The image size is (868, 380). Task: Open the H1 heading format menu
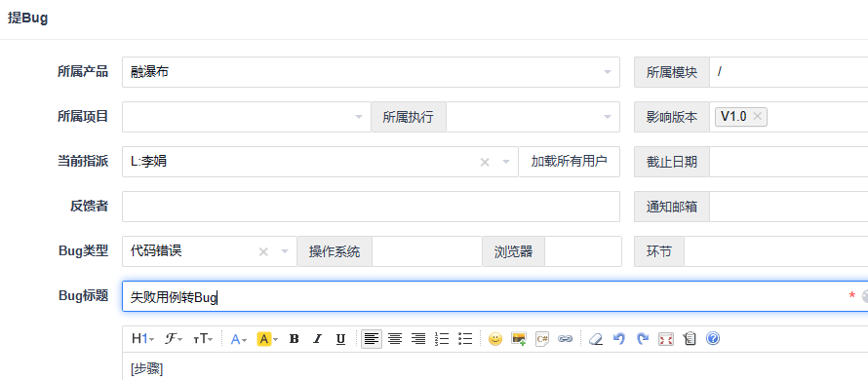[x=142, y=339]
